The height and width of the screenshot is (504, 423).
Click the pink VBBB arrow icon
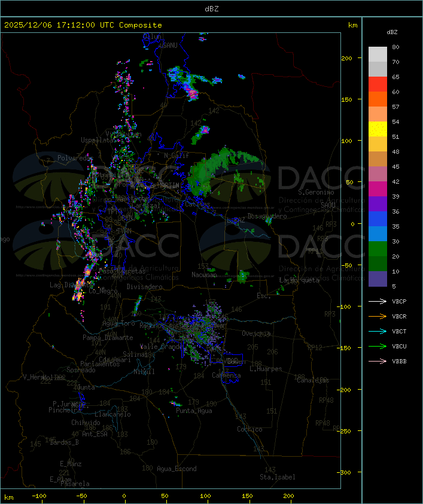[x=378, y=362]
